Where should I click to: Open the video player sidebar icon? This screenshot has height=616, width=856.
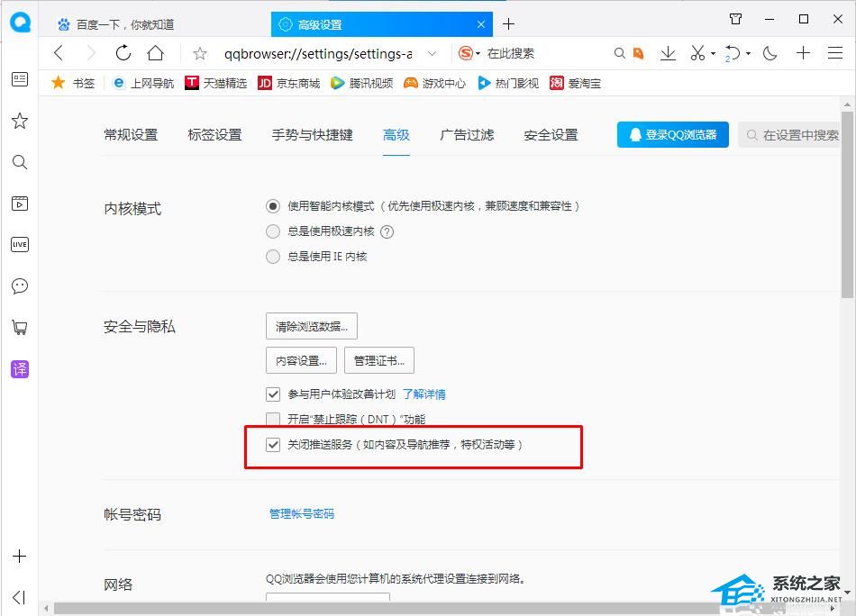(x=20, y=204)
